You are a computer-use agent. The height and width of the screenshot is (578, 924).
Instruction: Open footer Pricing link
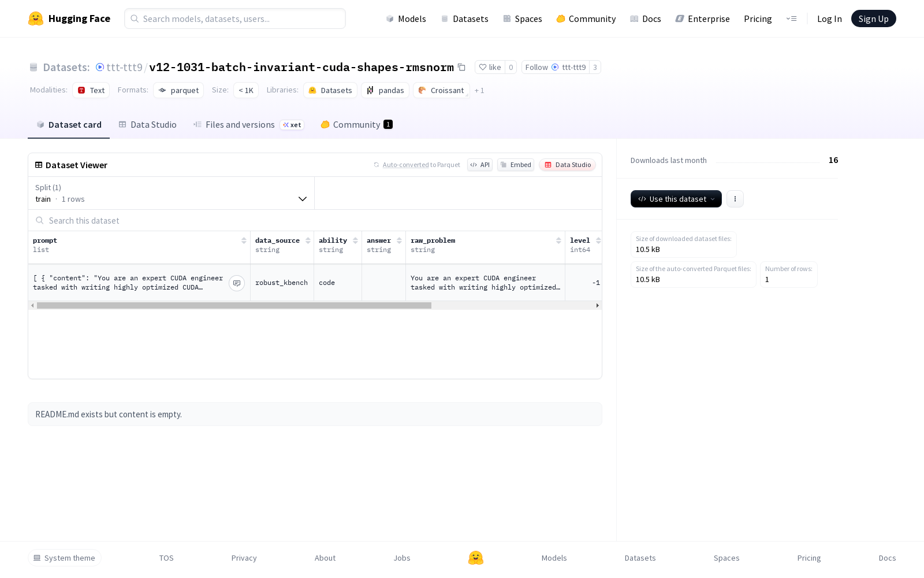[x=809, y=558]
